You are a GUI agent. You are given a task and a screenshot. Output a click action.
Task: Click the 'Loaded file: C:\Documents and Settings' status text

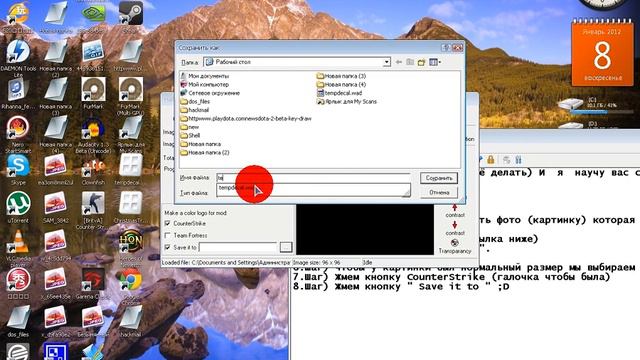click(226, 263)
